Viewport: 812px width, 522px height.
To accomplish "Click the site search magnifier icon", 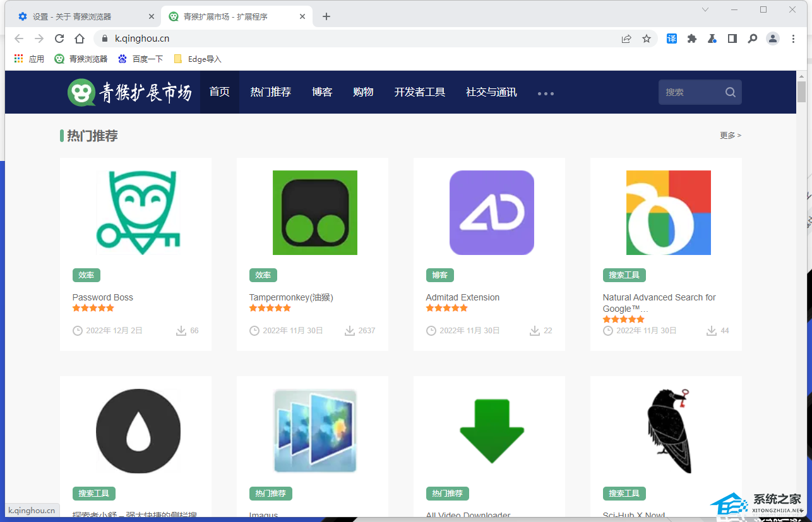I will [x=731, y=92].
